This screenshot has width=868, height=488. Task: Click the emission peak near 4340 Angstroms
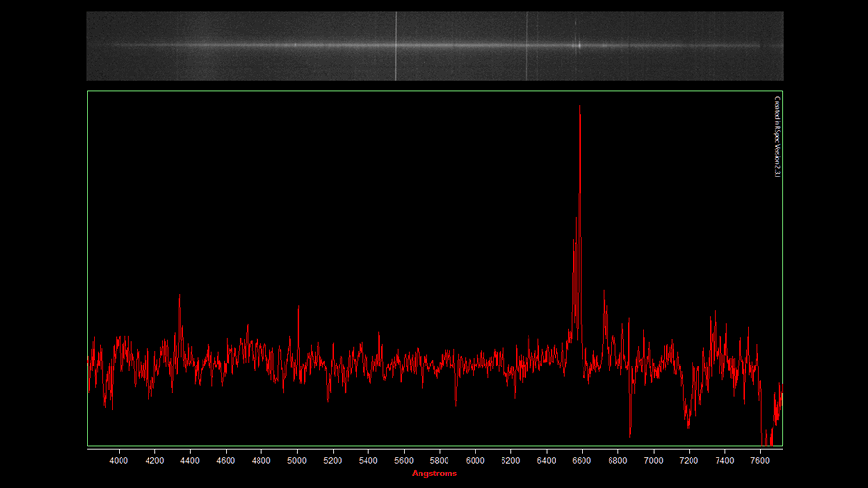(180, 298)
